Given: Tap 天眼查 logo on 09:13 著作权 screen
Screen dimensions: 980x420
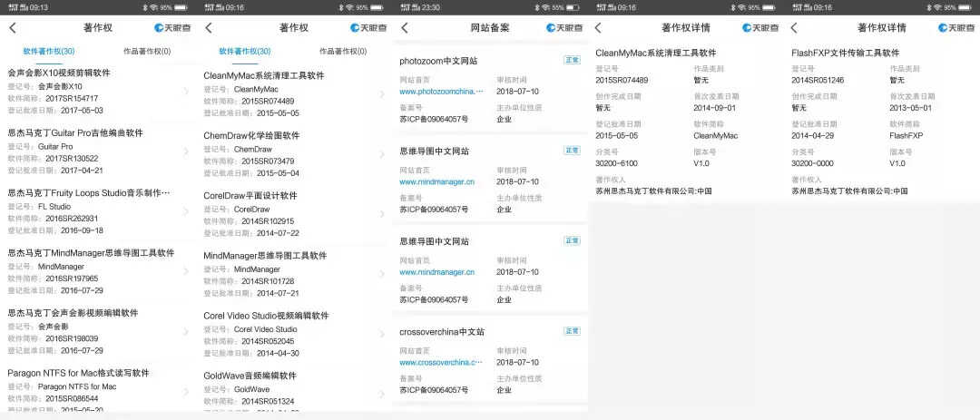Looking at the screenshot, I should (x=172, y=28).
